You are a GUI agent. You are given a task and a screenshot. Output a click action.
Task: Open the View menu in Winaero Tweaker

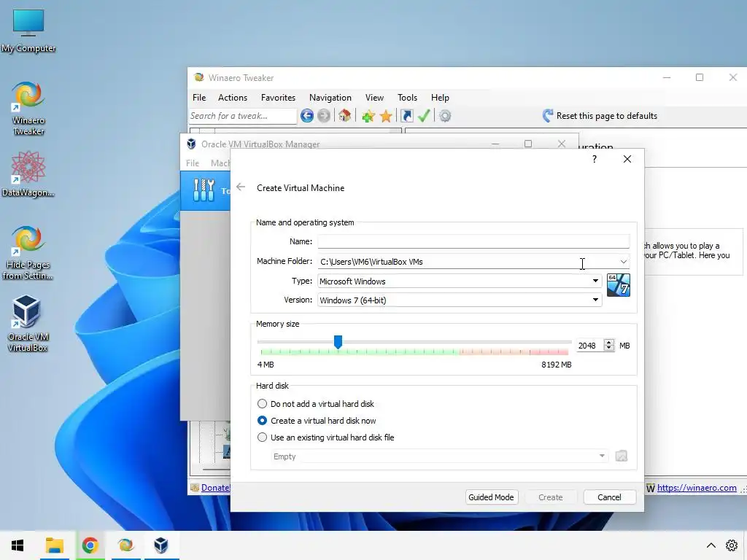coord(374,98)
